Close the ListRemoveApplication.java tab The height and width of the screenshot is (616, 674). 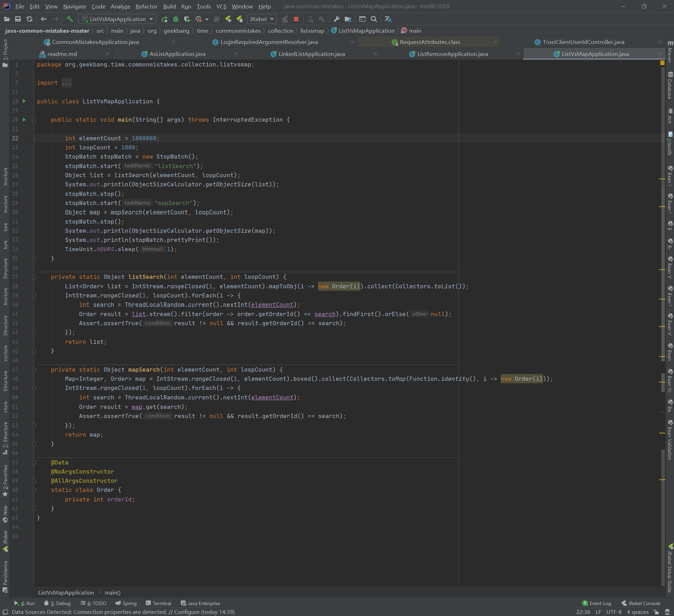[518, 54]
